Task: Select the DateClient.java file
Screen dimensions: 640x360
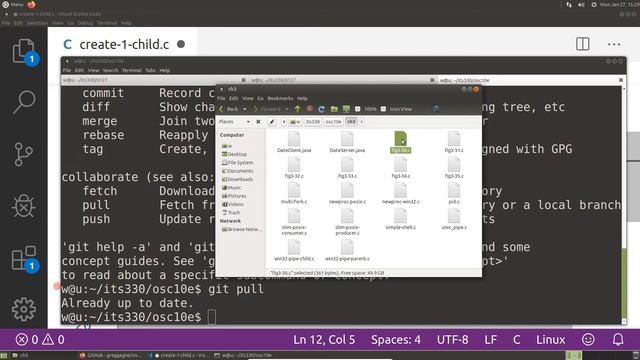Action: tap(294, 142)
